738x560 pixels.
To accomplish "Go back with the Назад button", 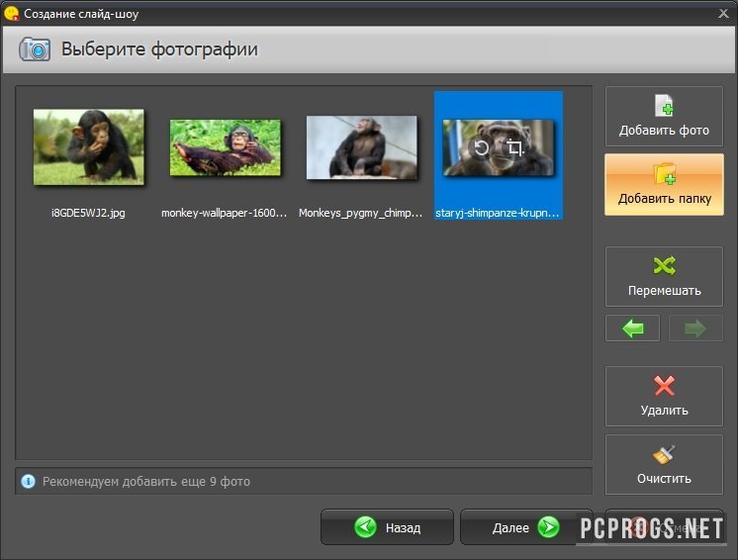I will point(387,527).
